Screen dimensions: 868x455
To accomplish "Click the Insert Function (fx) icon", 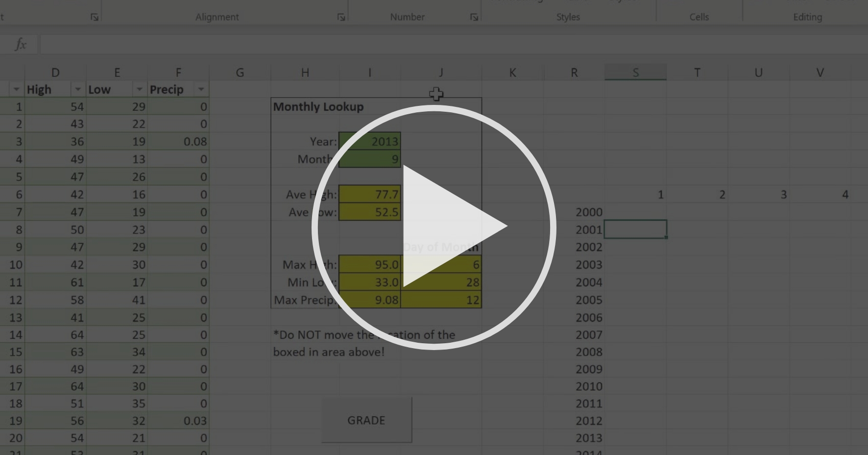I will (x=20, y=44).
